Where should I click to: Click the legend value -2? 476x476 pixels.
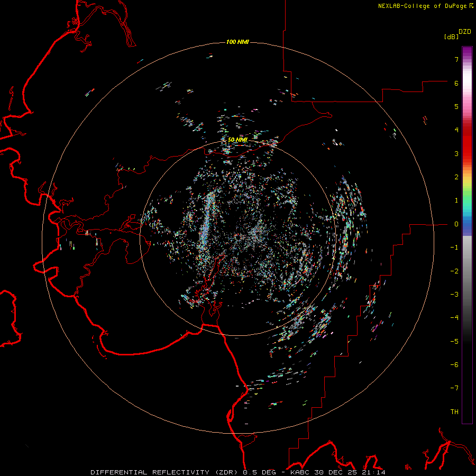[x=454, y=271]
